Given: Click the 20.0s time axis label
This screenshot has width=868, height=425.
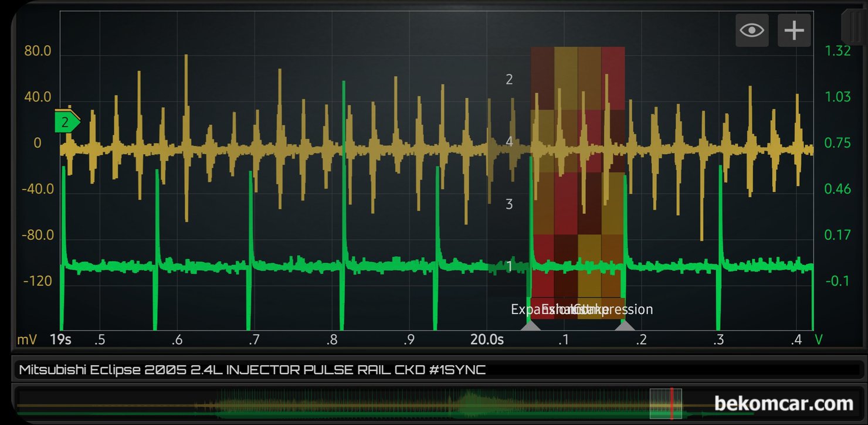Looking at the screenshot, I should [487, 339].
